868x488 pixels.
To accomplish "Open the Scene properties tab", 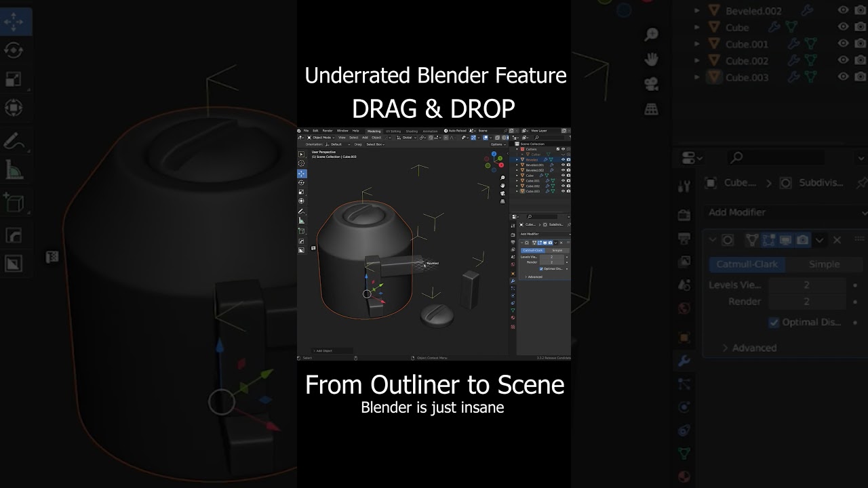I will pos(513,257).
